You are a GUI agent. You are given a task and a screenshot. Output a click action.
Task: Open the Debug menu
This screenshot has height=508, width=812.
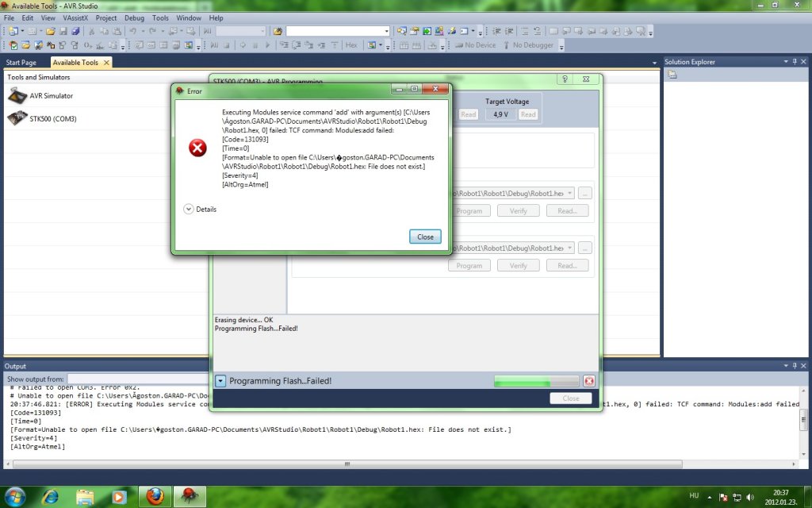[134, 17]
